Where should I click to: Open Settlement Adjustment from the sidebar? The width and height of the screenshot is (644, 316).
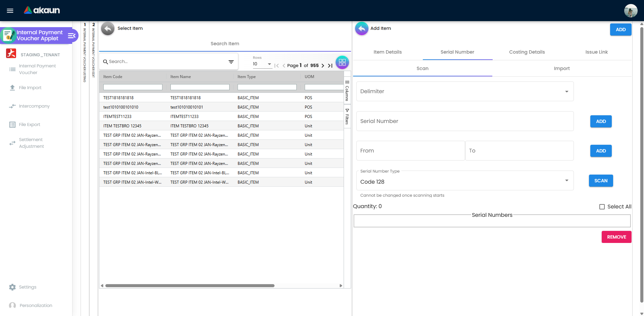pyautogui.click(x=31, y=143)
